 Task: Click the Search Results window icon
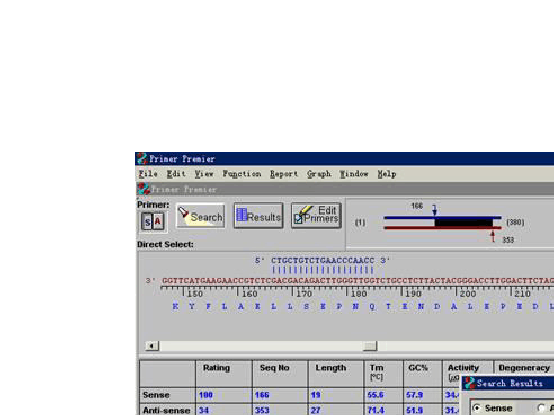point(470,383)
